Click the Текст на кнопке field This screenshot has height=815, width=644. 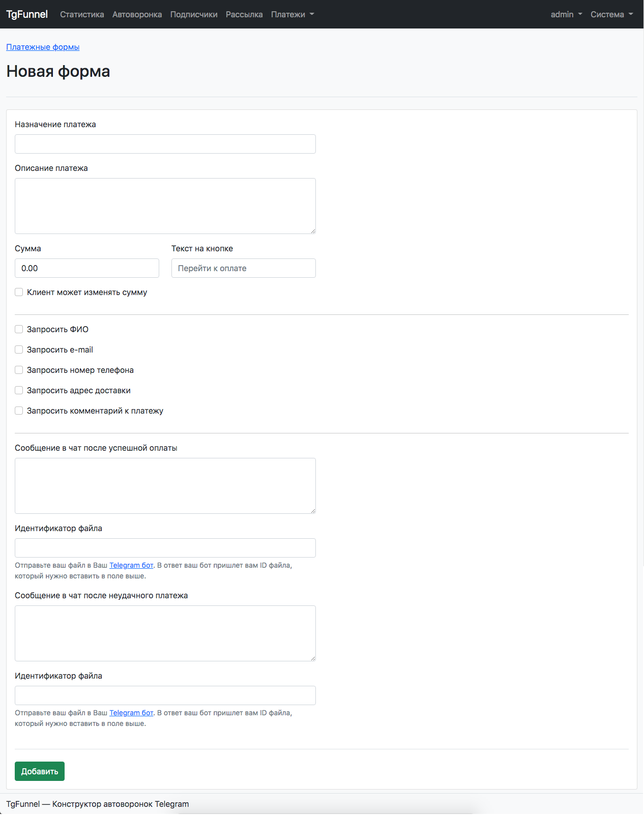click(243, 268)
